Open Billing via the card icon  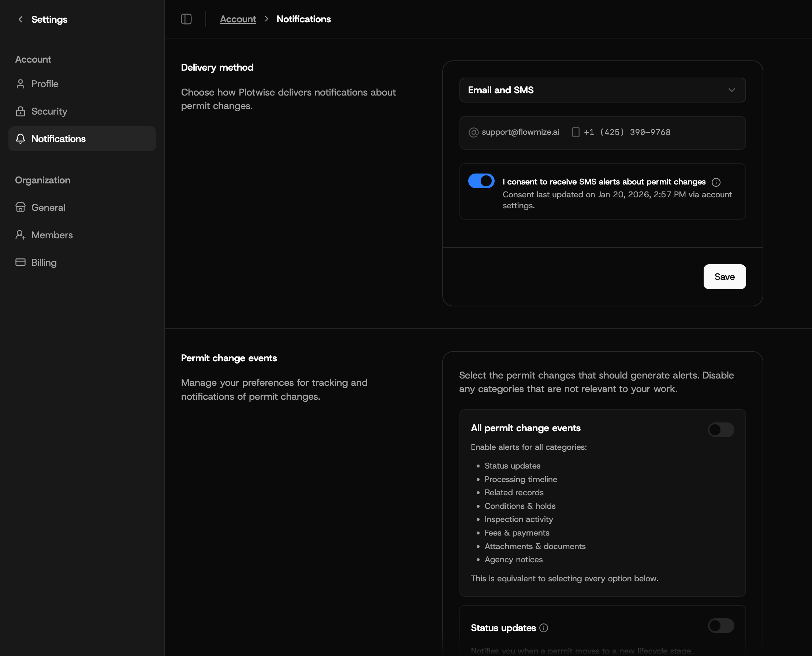[21, 262]
